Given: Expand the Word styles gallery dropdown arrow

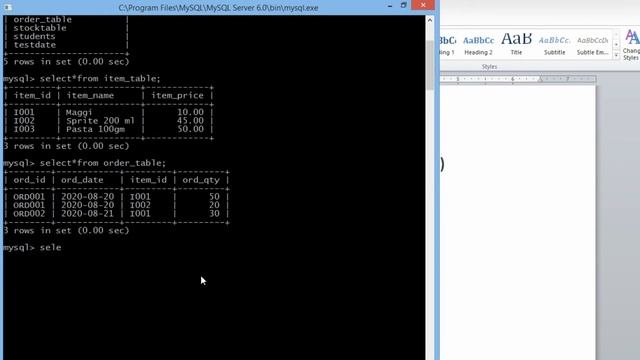Looking at the screenshot, I should point(616,55).
